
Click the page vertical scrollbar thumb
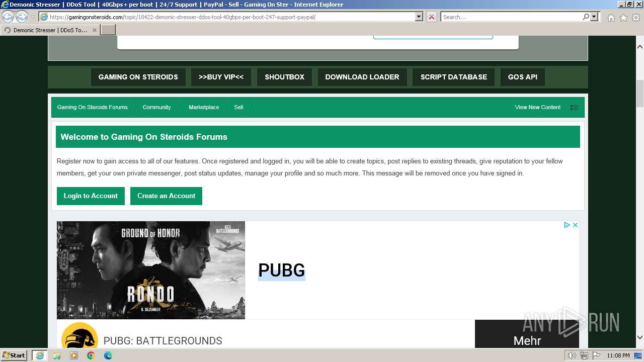(640, 93)
